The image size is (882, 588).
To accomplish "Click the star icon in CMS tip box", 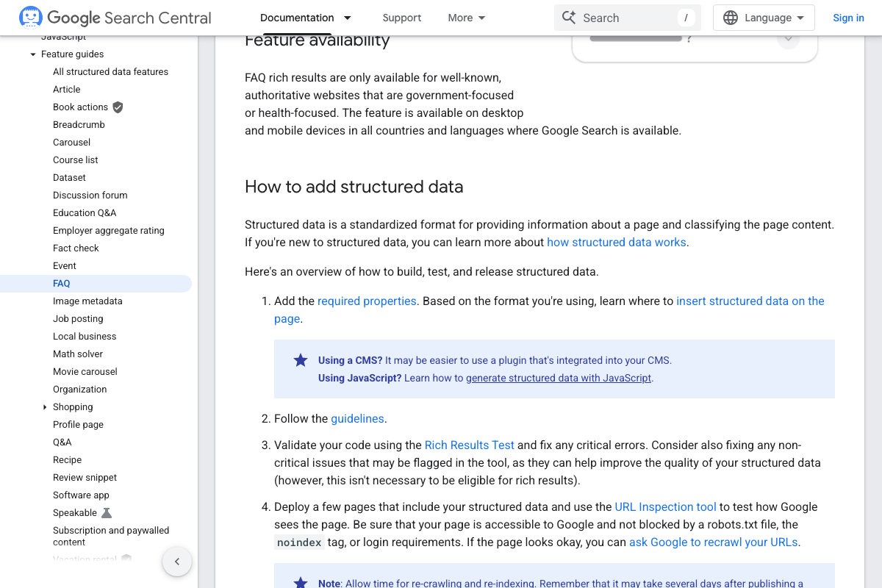I will (301, 360).
